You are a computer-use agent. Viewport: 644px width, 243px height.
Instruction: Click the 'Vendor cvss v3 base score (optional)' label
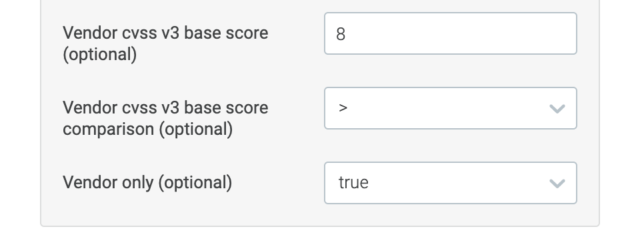click(165, 43)
